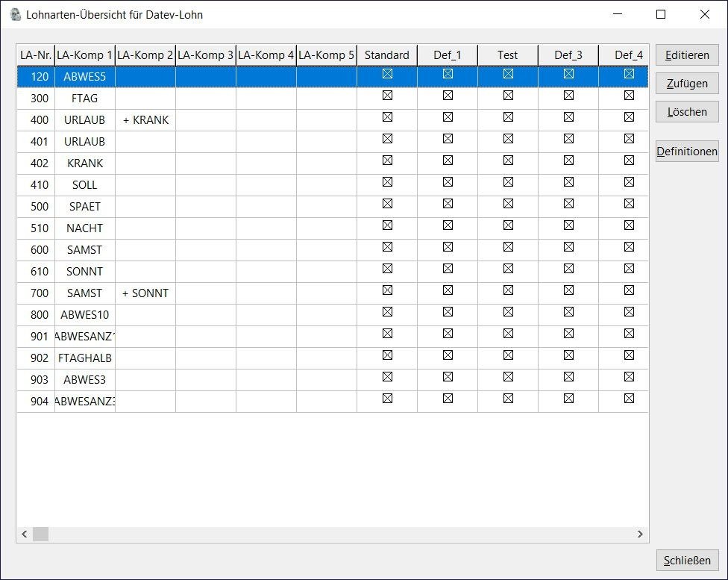
Task: Toggle Def_3 checkbox for row 902
Action: (568, 355)
